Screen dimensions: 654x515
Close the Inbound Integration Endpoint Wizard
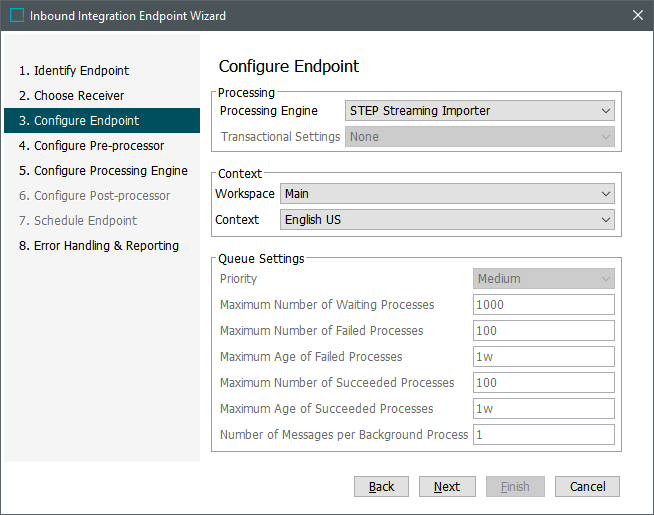(637, 16)
